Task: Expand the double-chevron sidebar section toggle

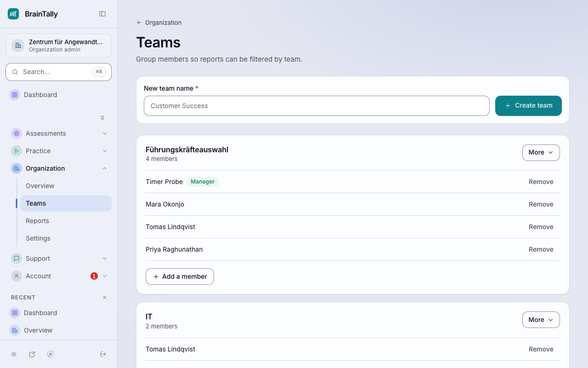Action: [x=102, y=118]
